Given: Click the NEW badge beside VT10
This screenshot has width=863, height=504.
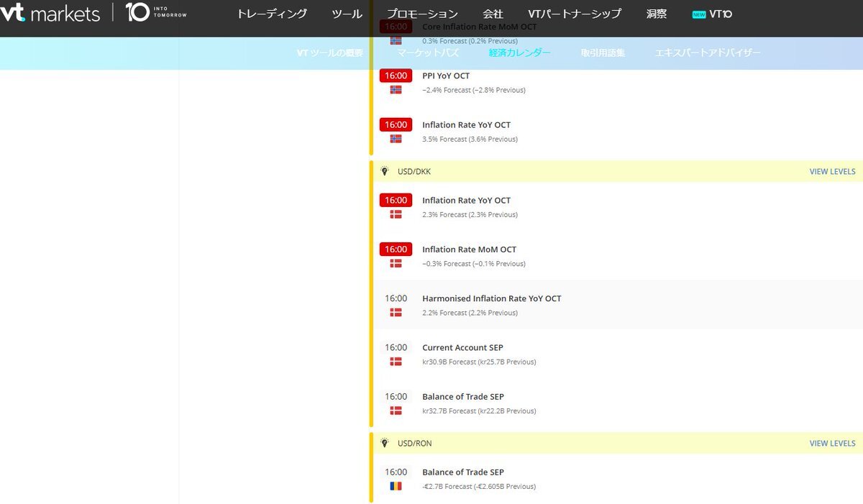Looking at the screenshot, I should coord(698,14).
